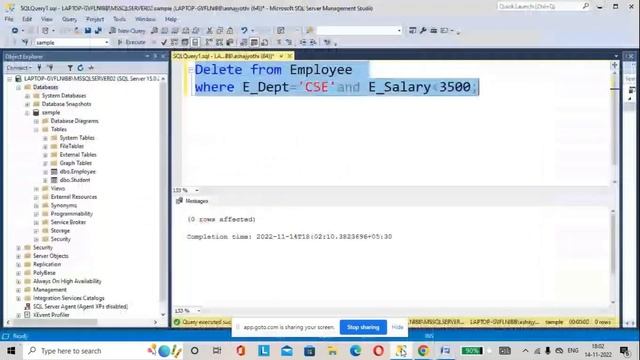Click the Hide link on sharing bar
Image resolution: width=640 pixels, height=360 pixels.
point(397,327)
